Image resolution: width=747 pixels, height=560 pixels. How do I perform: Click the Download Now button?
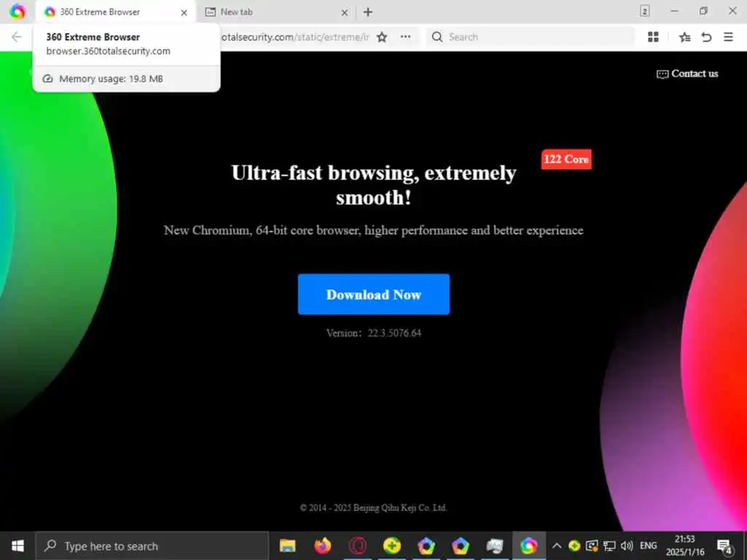(373, 295)
